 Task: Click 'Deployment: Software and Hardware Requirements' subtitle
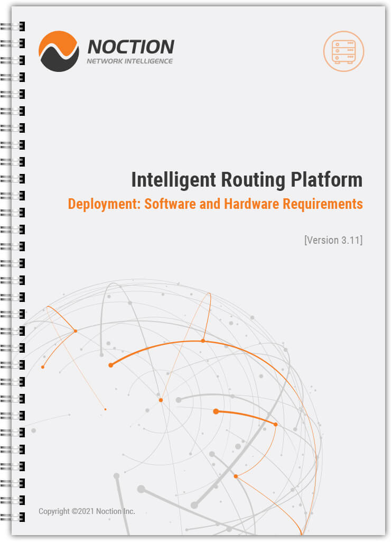(x=216, y=204)
